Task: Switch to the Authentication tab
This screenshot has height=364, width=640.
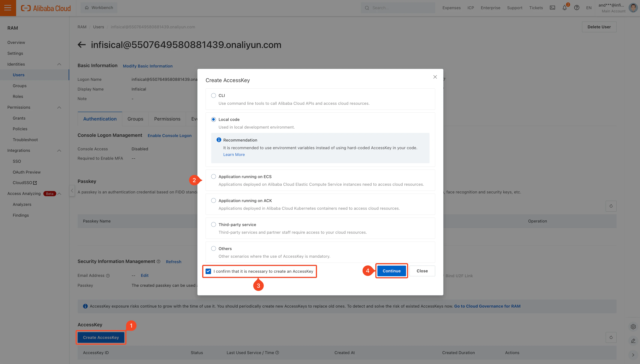Action: [x=100, y=119]
